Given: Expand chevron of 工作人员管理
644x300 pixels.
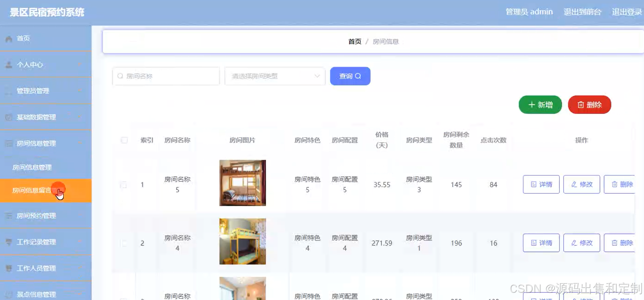Looking at the screenshot, I should (80, 268).
